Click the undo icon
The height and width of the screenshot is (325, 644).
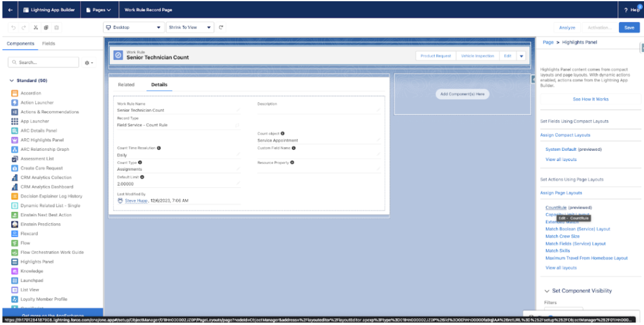14,28
